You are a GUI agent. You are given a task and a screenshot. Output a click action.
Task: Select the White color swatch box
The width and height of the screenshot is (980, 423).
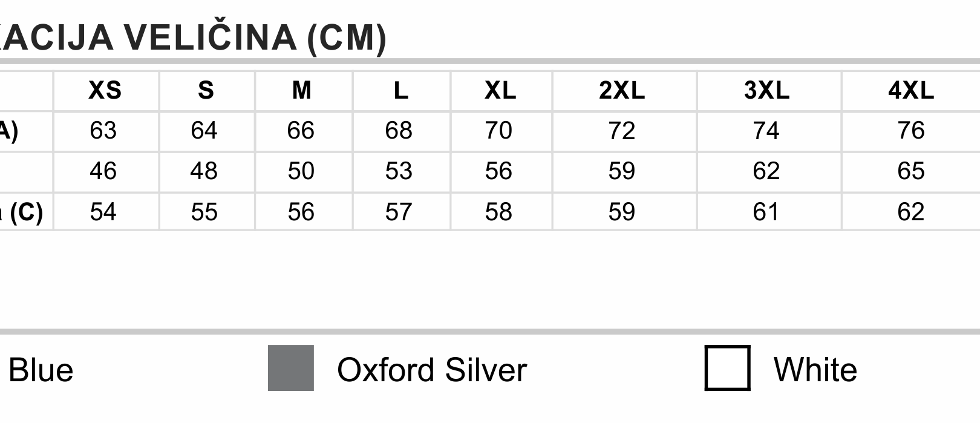tap(727, 368)
